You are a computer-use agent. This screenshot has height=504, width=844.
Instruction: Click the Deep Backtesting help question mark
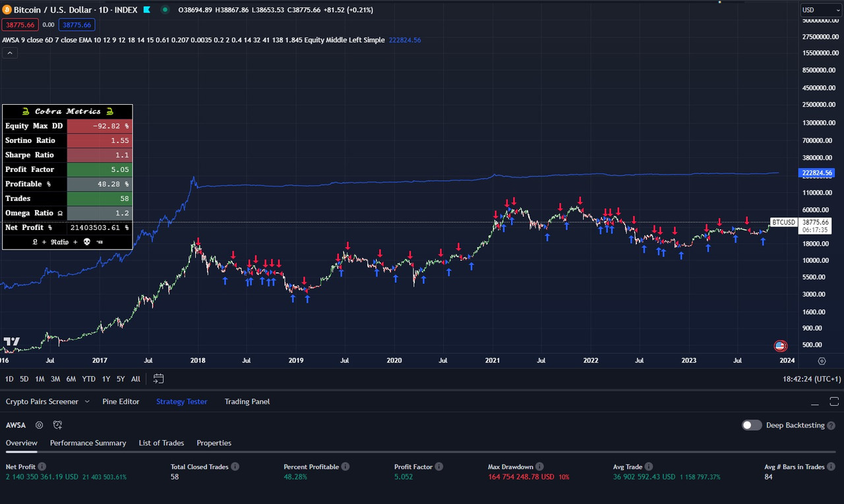pos(831,426)
